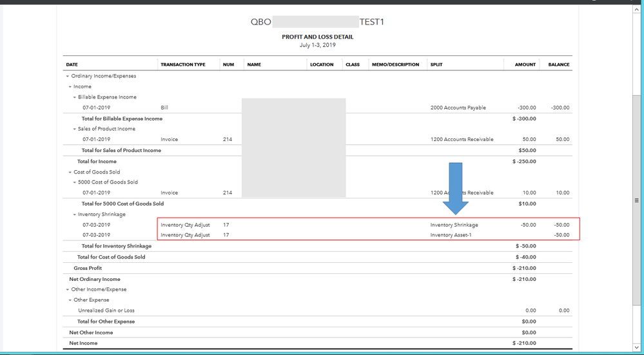Viewport: 644px width, 355px height.
Task: Collapse the Other Expense group
Action: click(70, 300)
